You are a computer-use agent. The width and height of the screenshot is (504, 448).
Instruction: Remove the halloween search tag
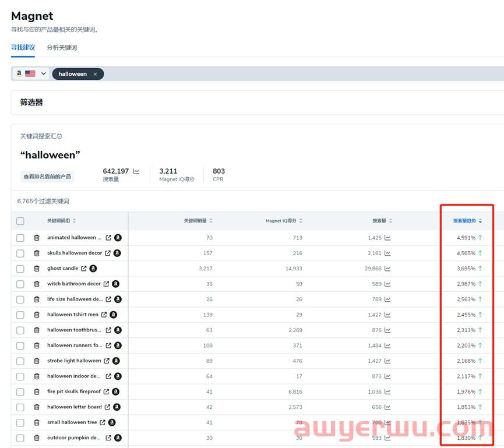[95, 74]
